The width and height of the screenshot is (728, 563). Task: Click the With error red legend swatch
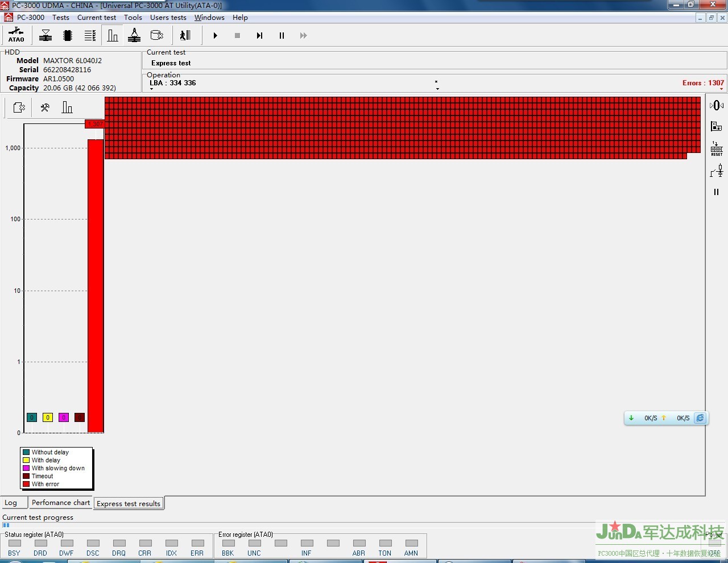click(26, 485)
